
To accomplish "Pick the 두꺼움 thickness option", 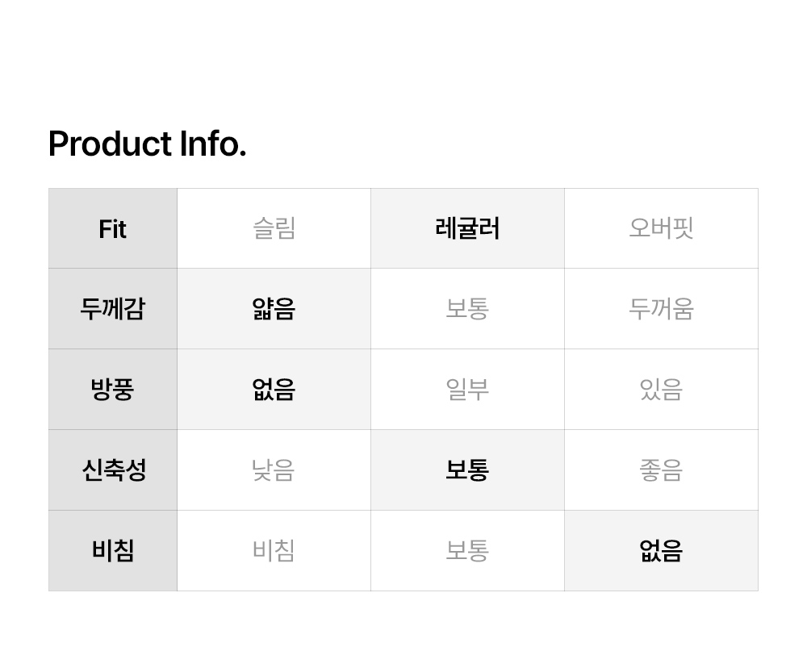I will tap(661, 309).
